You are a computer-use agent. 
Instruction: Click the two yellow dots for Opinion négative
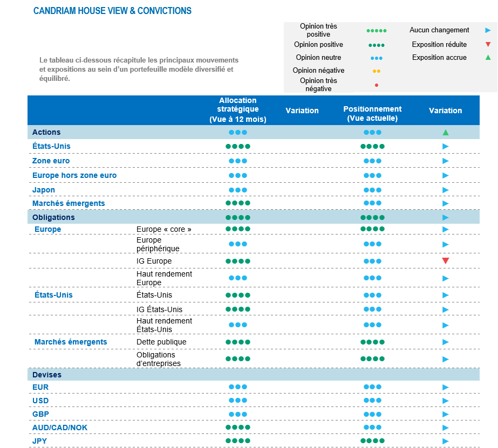pos(377,71)
